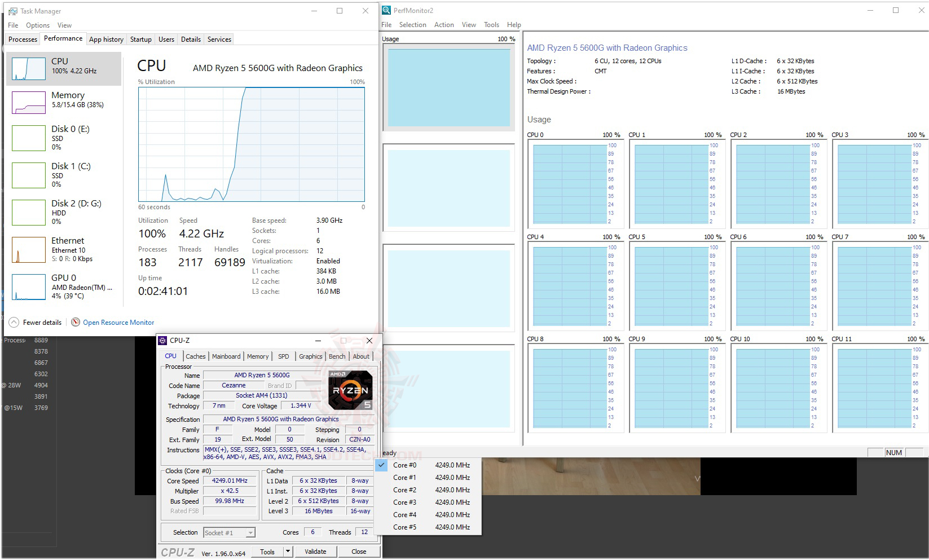Open the View menu in Task Manager
Viewport: 929px width, 560px height.
coord(64,25)
